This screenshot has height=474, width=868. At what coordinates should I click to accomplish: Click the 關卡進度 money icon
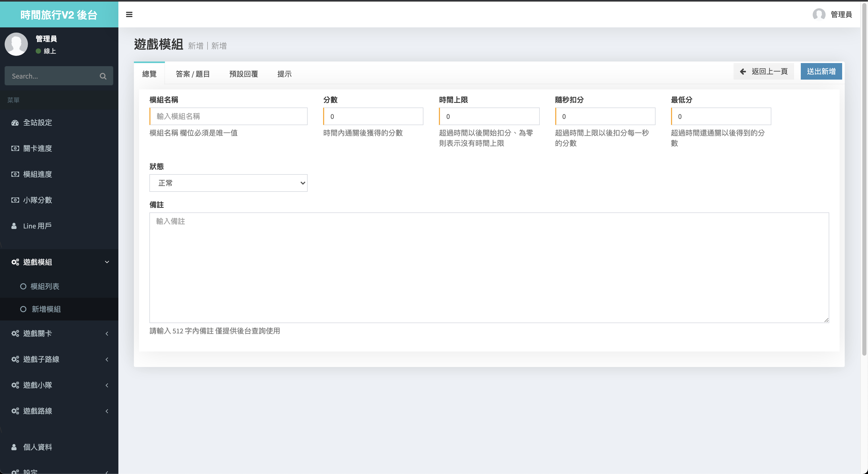click(15, 148)
